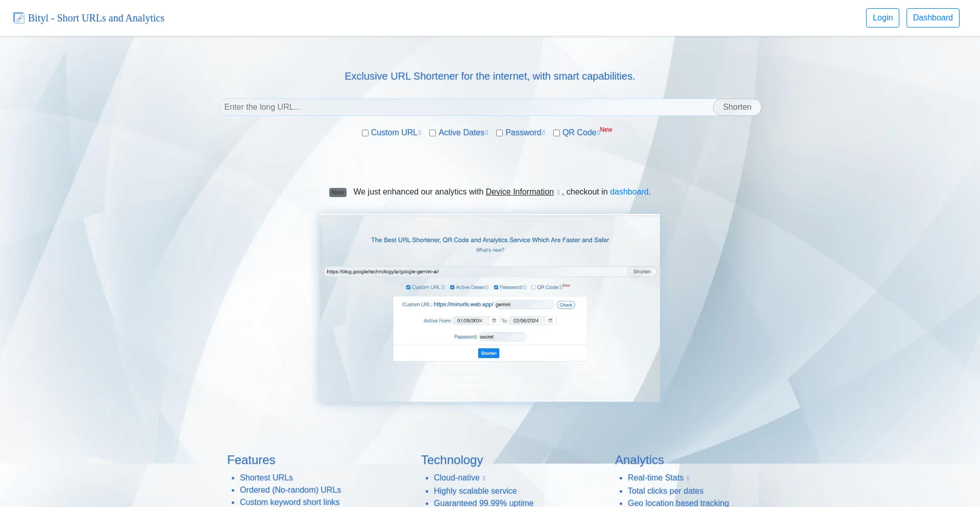Click the Bityl - Short URLs and Analytics title

tap(96, 18)
